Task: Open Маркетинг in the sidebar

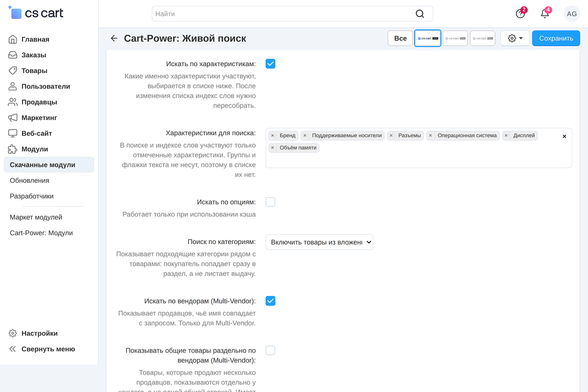Action: click(39, 118)
